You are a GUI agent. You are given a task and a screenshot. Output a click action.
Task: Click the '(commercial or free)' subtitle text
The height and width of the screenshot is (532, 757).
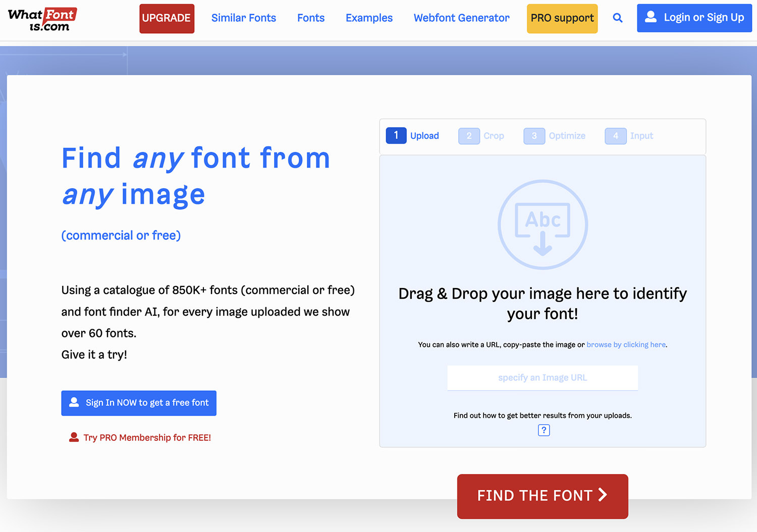tap(121, 235)
